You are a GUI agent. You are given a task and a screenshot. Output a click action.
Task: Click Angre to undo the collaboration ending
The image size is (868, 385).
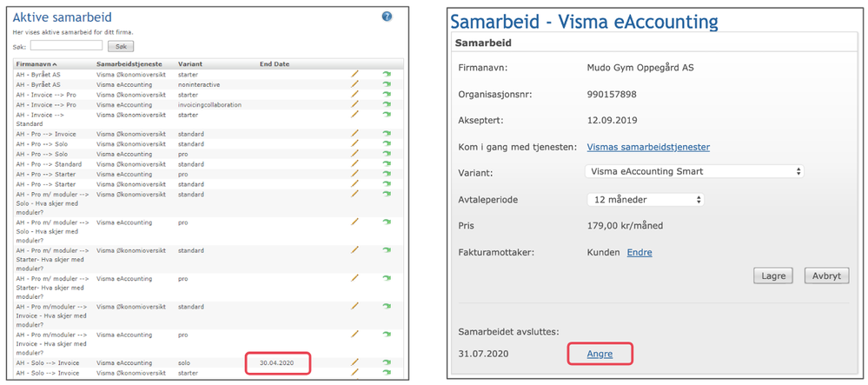[600, 354]
